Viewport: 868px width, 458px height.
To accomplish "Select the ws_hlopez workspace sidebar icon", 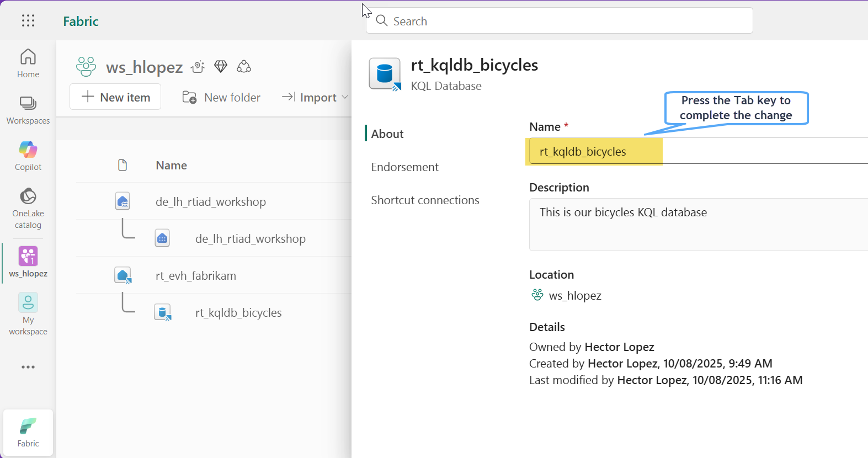I will coord(28,262).
